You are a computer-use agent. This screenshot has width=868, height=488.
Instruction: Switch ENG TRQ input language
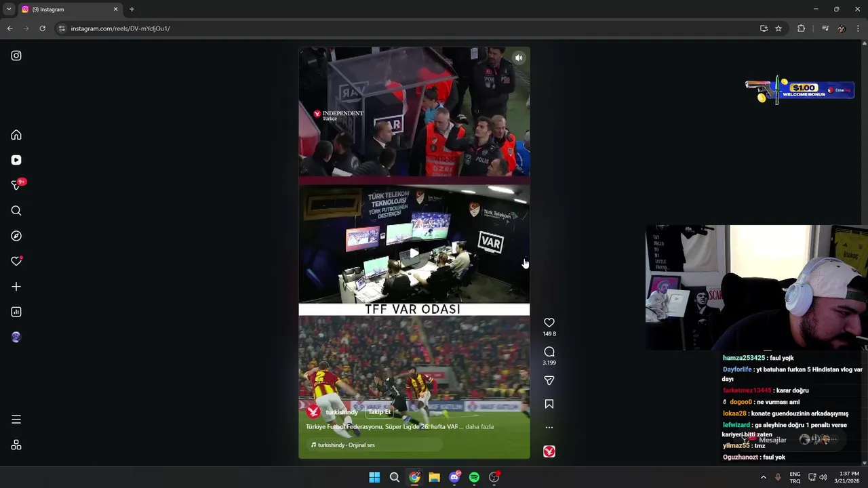(795, 477)
